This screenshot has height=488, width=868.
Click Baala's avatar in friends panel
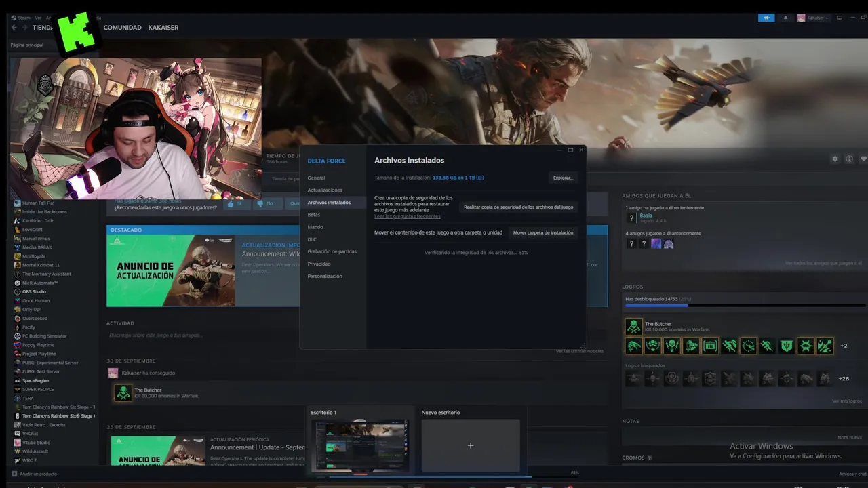point(631,218)
